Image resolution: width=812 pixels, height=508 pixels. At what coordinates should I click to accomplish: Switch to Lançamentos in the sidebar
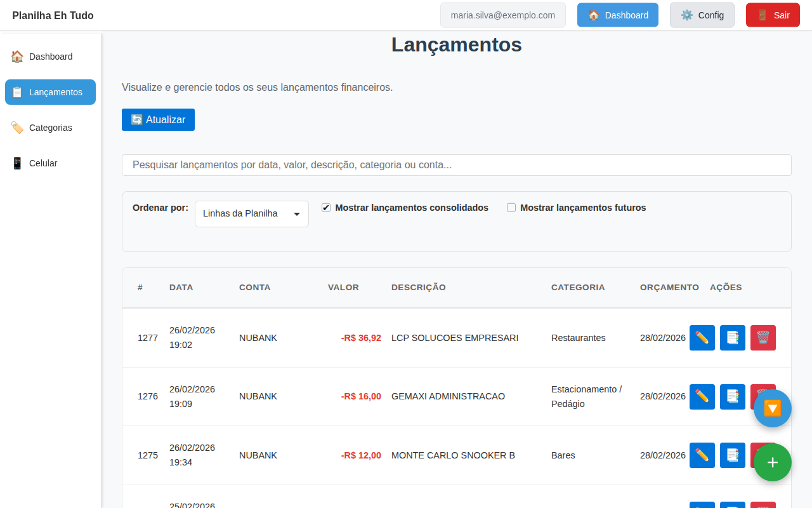point(49,92)
